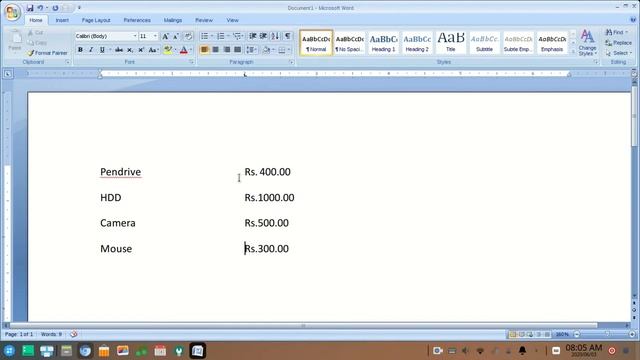Open shading color dropdown

pos(273,50)
